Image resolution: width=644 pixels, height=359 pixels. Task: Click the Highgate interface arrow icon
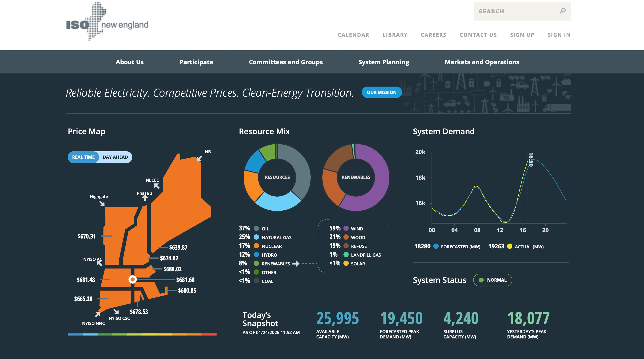[102, 204]
